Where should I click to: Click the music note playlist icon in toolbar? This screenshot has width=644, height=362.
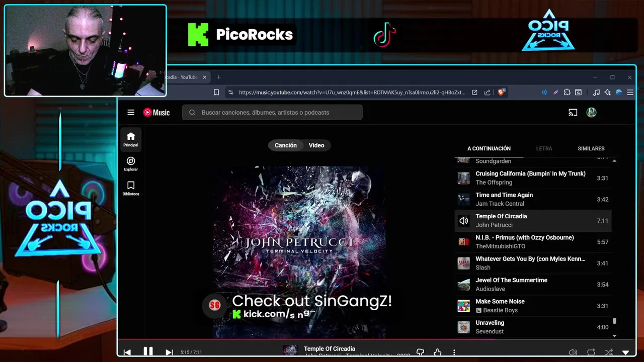(596, 93)
